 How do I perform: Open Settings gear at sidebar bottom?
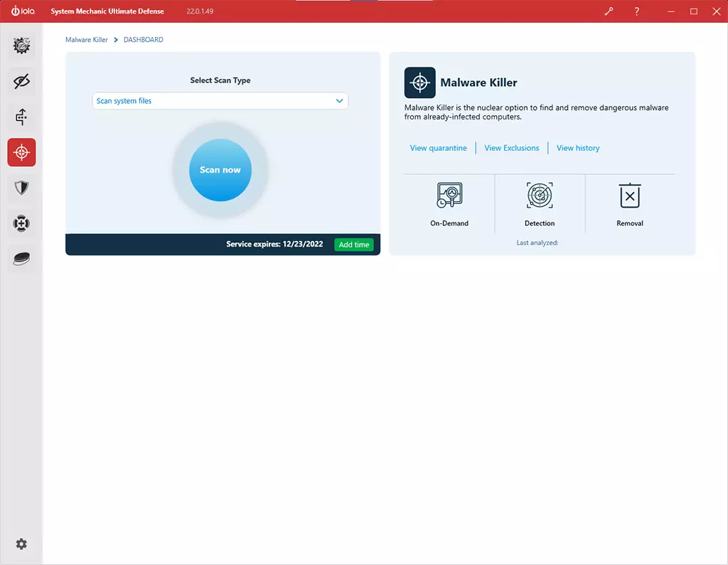(x=21, y=544)
